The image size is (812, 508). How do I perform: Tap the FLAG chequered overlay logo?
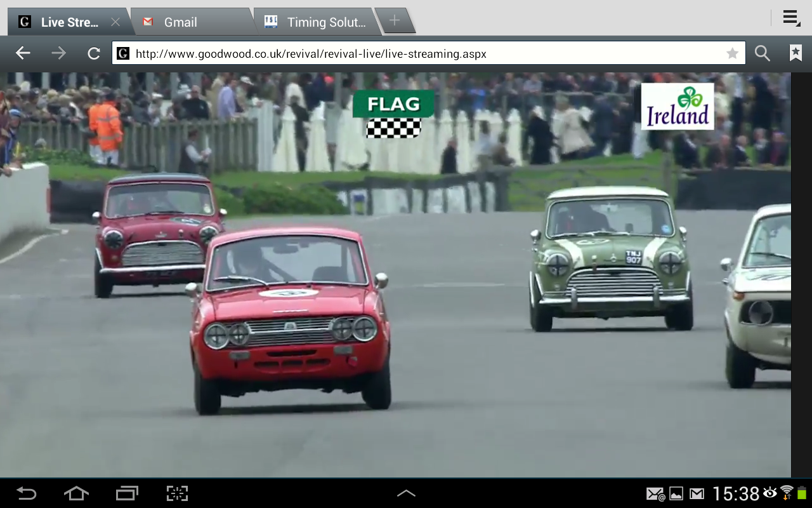(393, 114)
